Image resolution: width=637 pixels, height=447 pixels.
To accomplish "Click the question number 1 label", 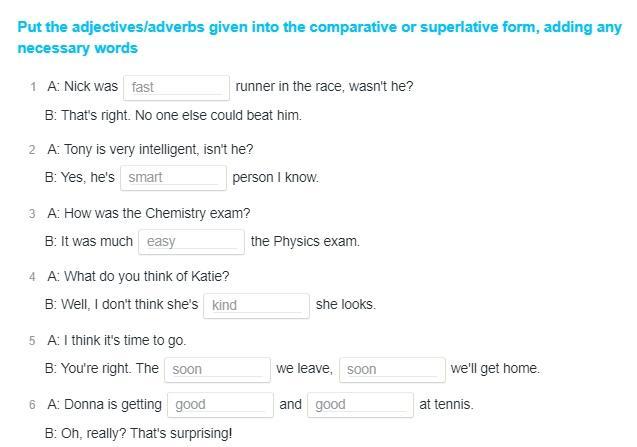I will coord(33,87).
